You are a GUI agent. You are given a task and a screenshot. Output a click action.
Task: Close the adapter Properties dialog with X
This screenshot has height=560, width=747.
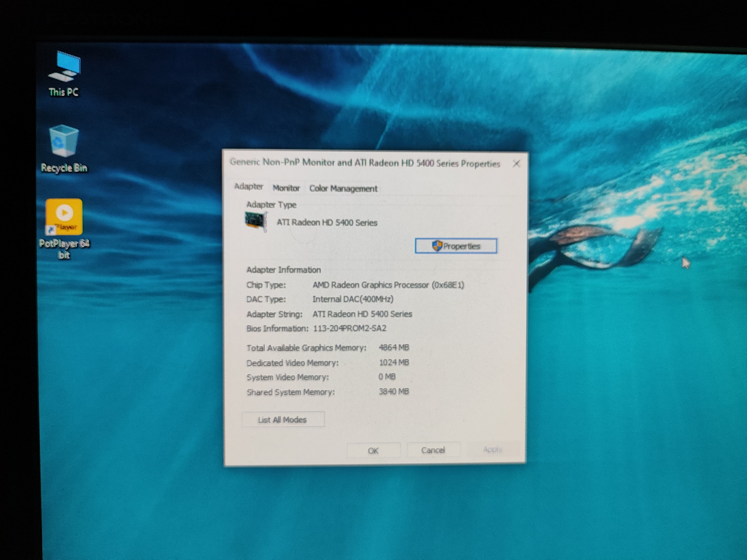point(516,164)
